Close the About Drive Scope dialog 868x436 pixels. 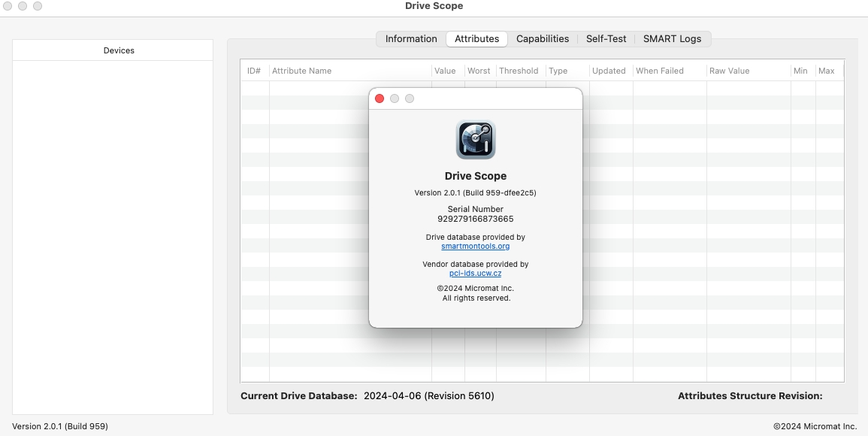380,98
